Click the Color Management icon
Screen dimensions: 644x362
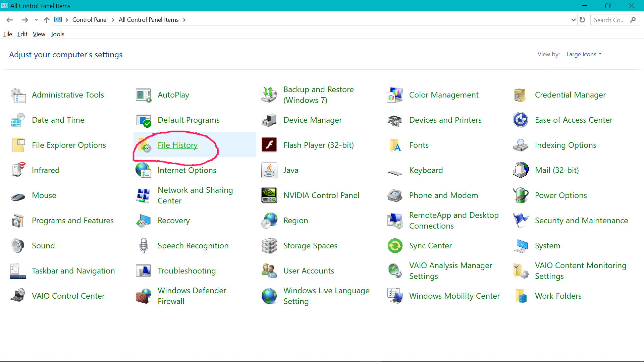point(395,95)
